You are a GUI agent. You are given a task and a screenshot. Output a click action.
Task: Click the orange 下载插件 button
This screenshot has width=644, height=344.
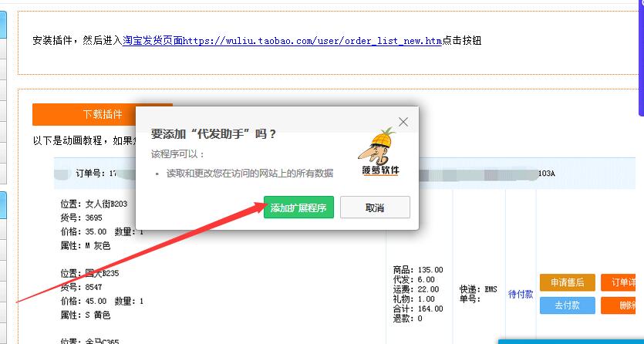(x=103, y=114)
